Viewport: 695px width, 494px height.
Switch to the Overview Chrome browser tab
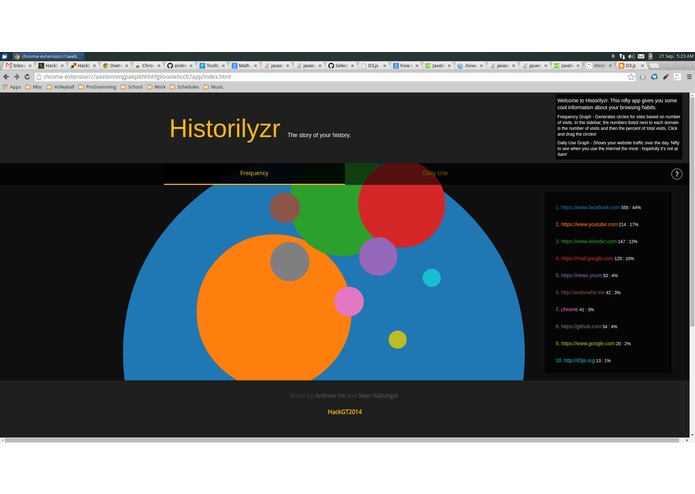(115, 66)
